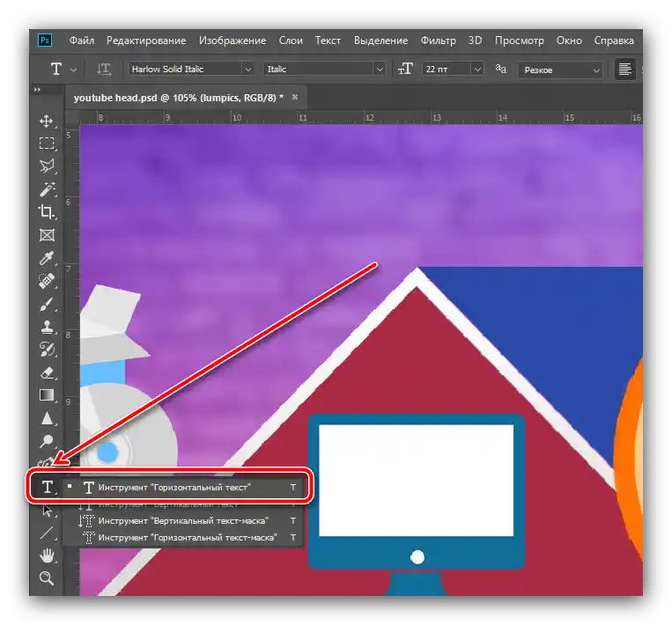This screenshot has height=625, width=672.
Task: Click the font size icon in options bar
Action: (x=405, y=69)
